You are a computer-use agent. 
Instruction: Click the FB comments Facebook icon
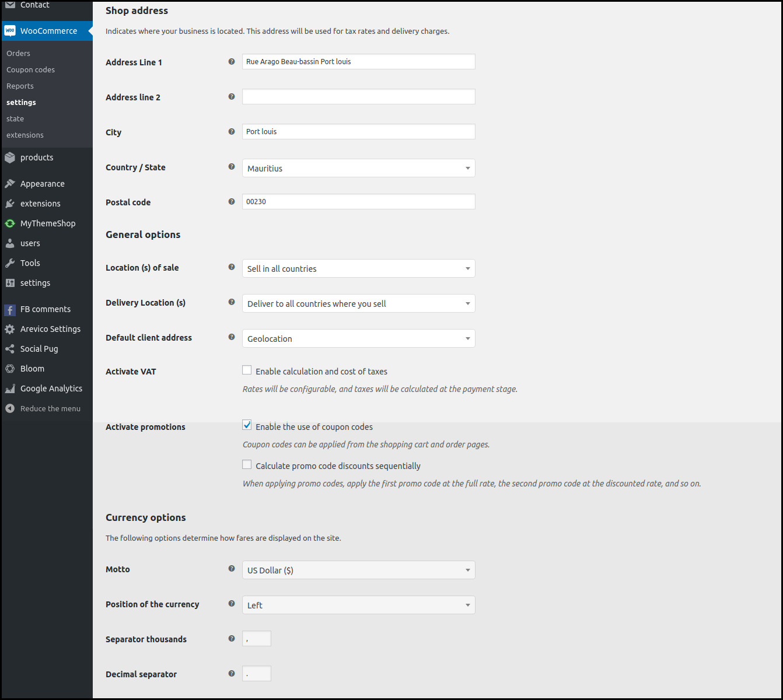(10, 310)
